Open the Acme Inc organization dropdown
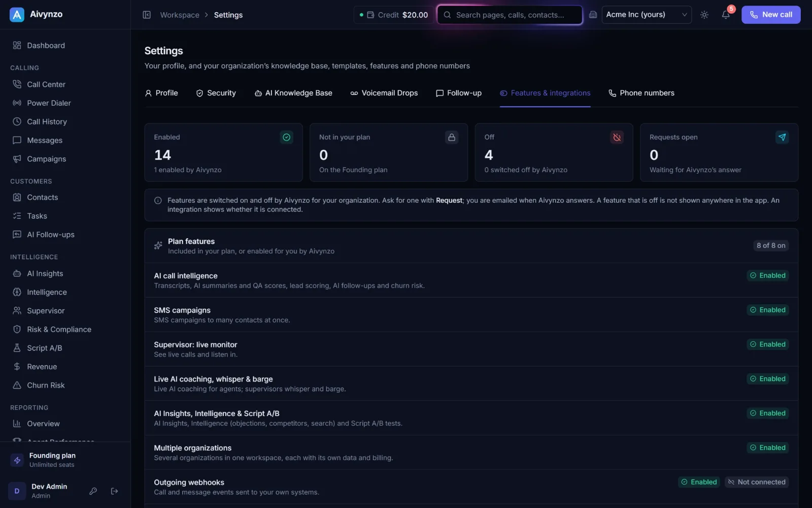 tap(647, 15)
